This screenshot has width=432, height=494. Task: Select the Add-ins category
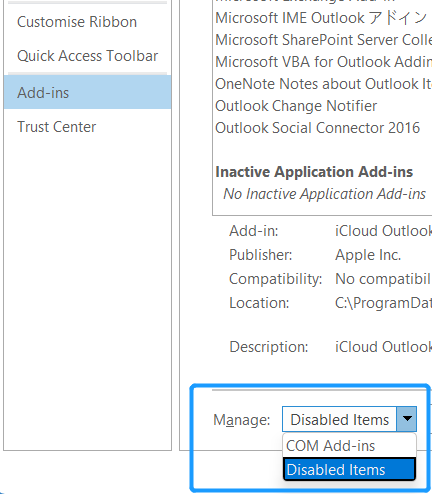tap(88, 92)
